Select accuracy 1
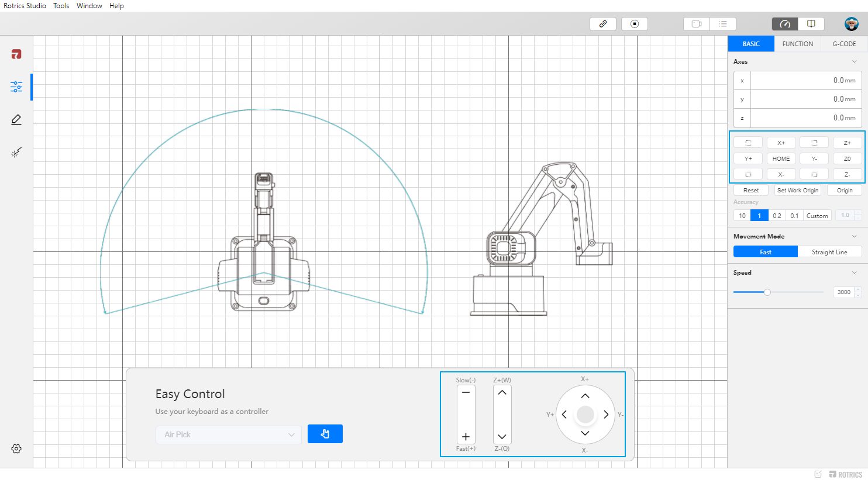The width and height of the screenshot is (868, 480). [759, 216]
